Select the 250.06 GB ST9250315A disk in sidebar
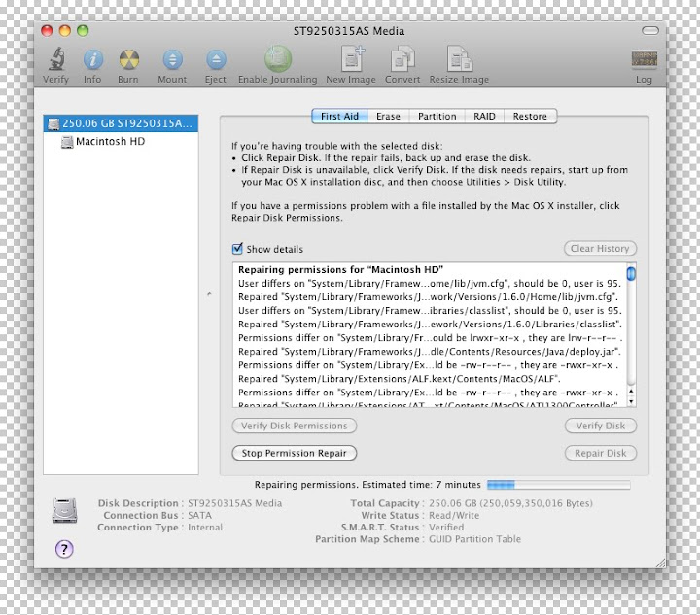700x615 pixels. pos(121,123)
